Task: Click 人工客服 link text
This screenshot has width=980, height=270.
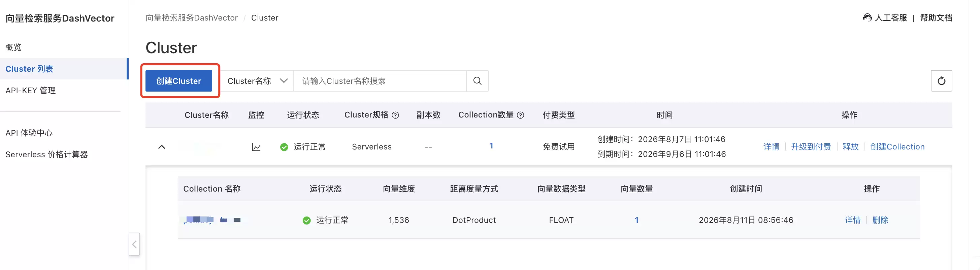Action: coord(891,18)
